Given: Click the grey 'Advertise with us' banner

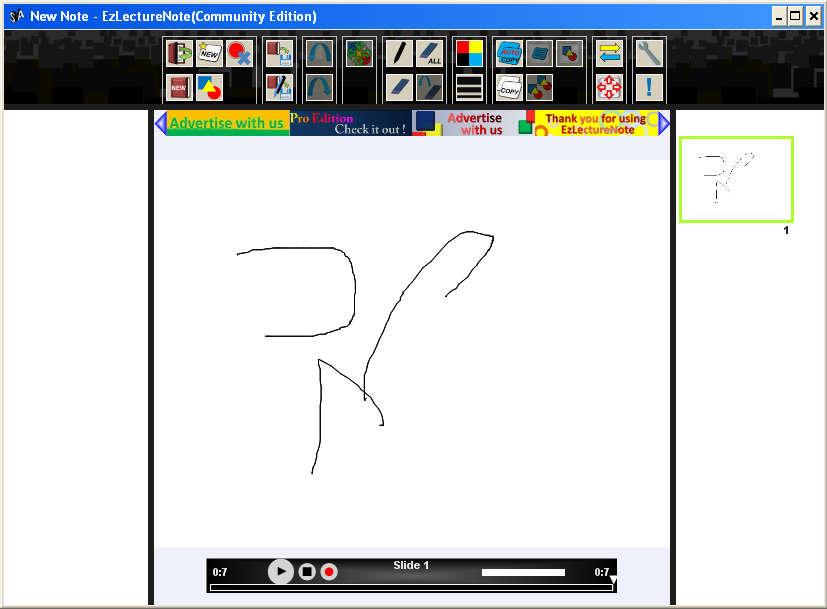Looking at the screenshot, I should coord(473,123).
